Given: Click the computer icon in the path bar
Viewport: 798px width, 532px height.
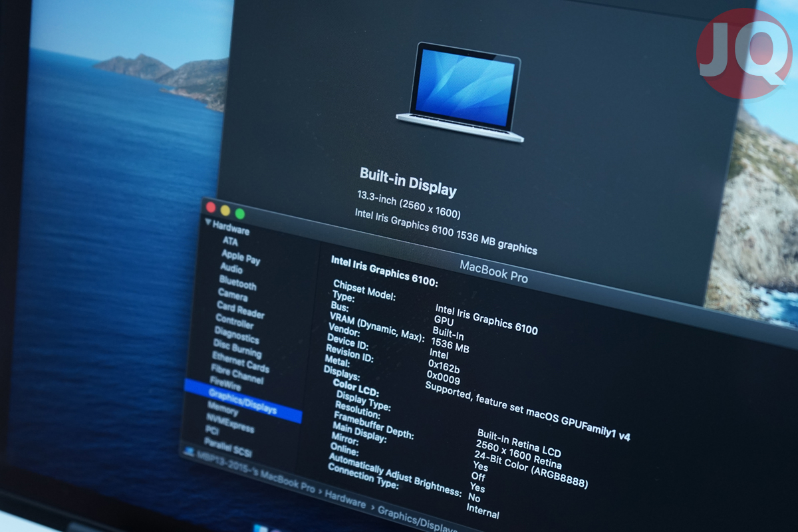Looking at the screenshot, I should point(188,452).
